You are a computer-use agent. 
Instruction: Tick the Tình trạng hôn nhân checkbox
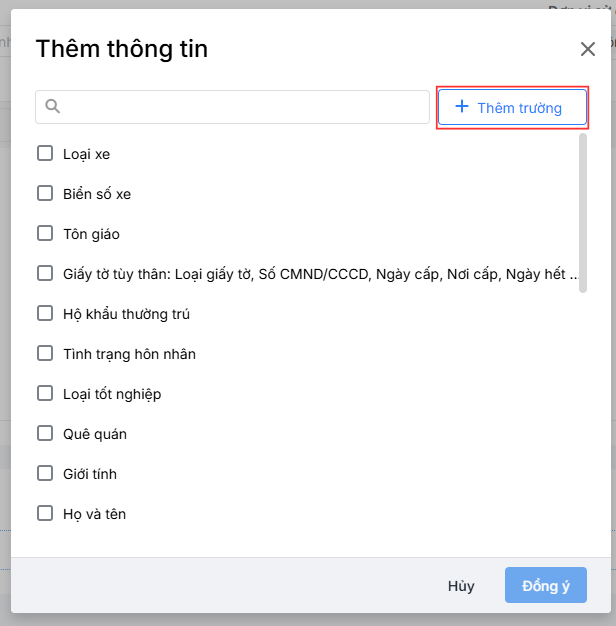click(45, 354)
